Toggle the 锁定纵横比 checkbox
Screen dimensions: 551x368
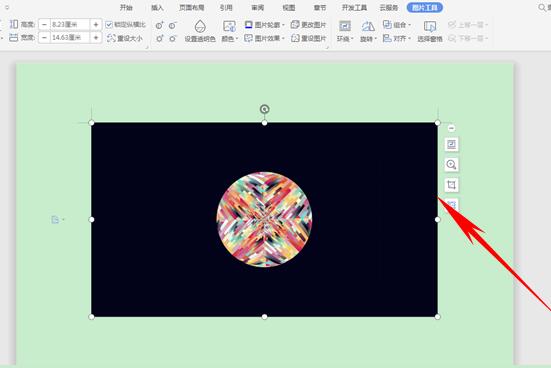109,25
